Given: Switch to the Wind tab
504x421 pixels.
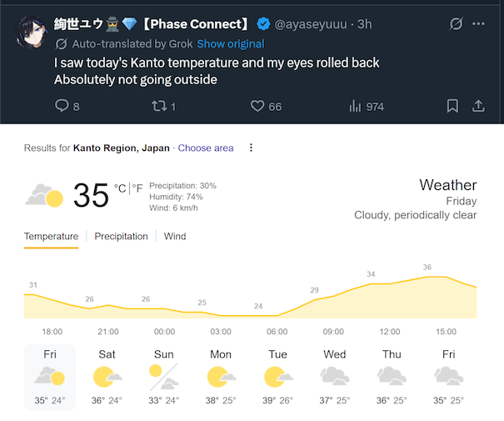Looking at the screenshot, I should coord(175,236).
